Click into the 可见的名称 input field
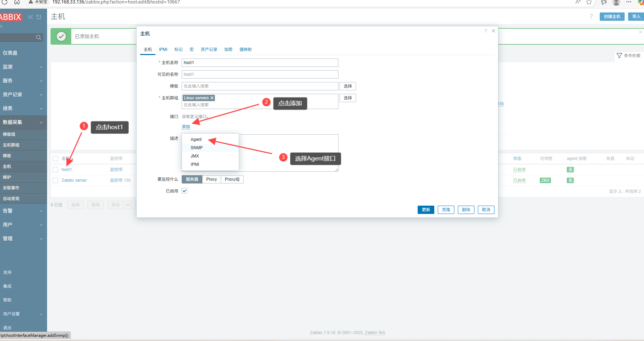The image size is (644, 341). point(260,74)
